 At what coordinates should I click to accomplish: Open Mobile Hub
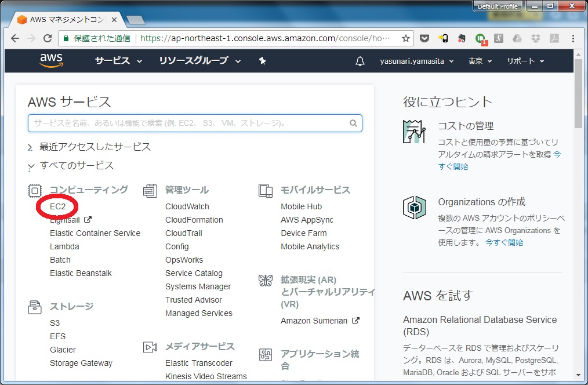(x=301, y=206)
